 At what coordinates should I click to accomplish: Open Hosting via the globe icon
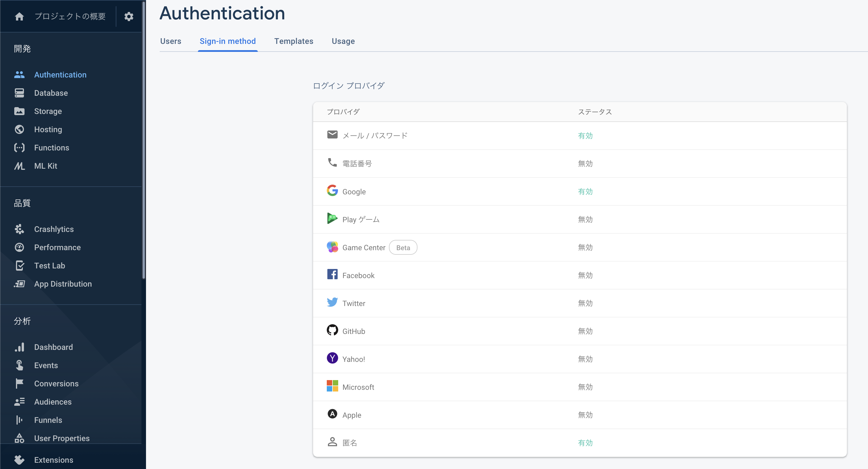coord(19,130)
